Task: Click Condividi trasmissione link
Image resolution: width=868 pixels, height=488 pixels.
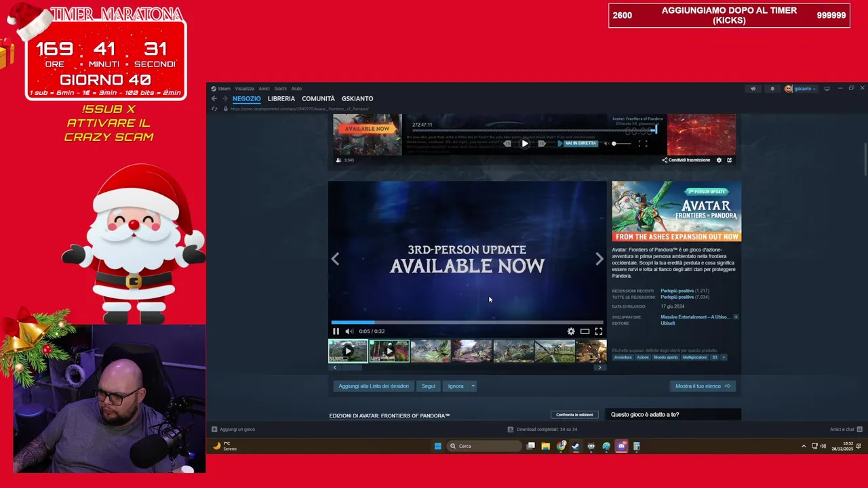Action: coord(686,160)
